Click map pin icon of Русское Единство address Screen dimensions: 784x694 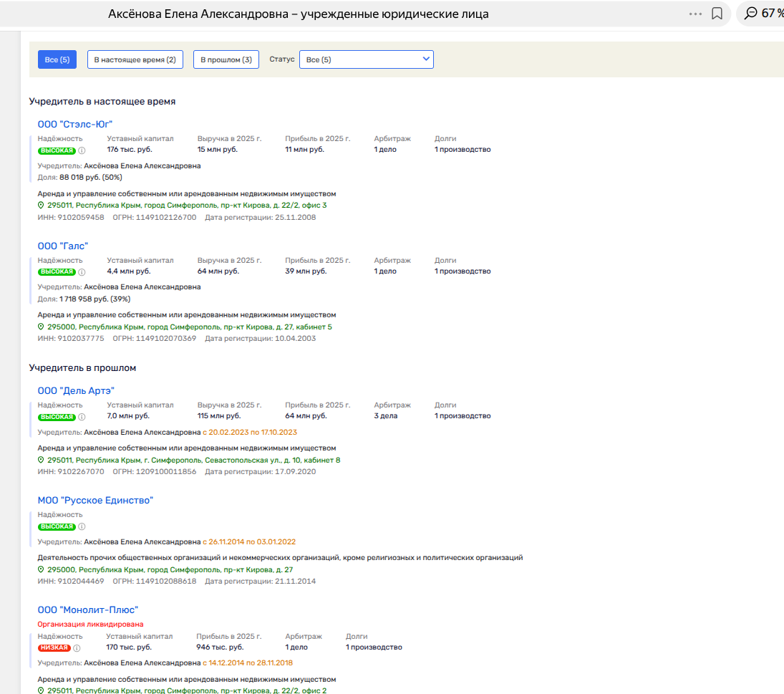(x=41, y=569)
